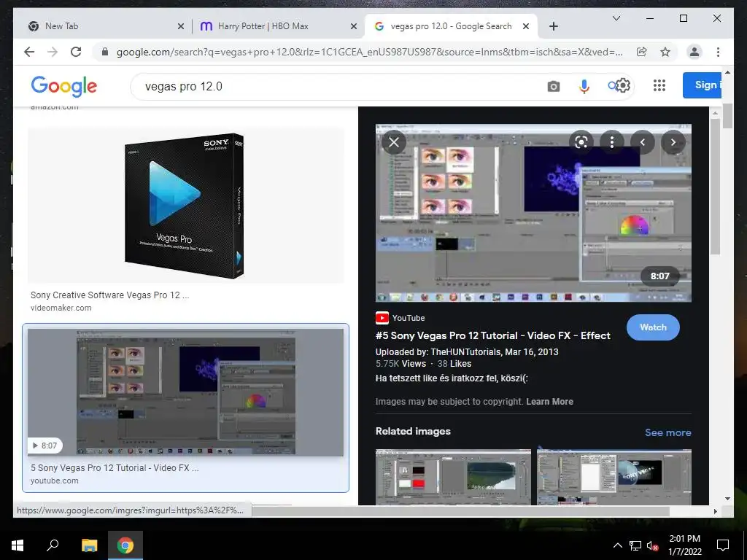Open the large tutorial preview image

click(x=533, y=213)
